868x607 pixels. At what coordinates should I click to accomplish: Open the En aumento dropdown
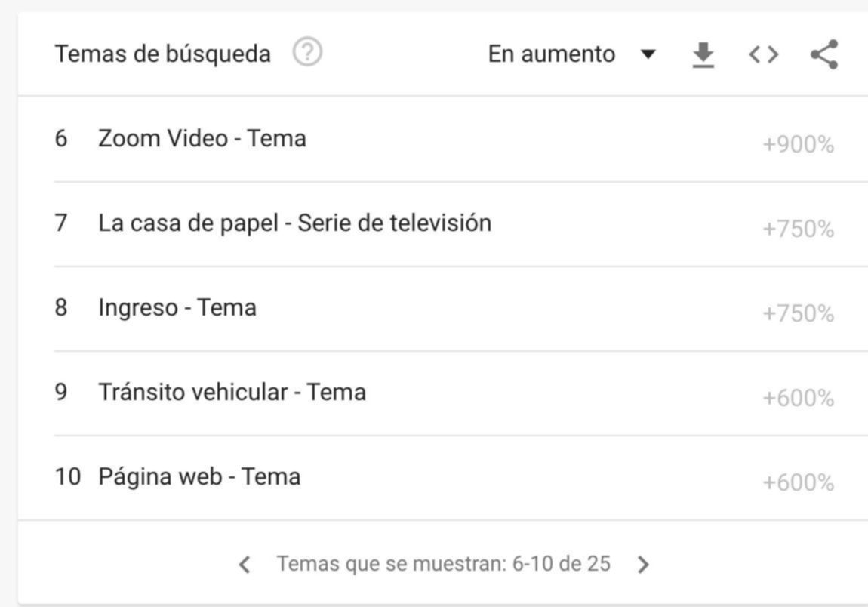point(551,54)
